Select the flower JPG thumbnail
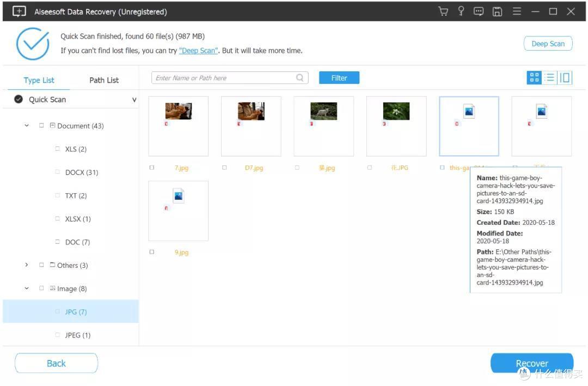Image resolution: width=588 pixels, height=386 pixels. (396, 126)
